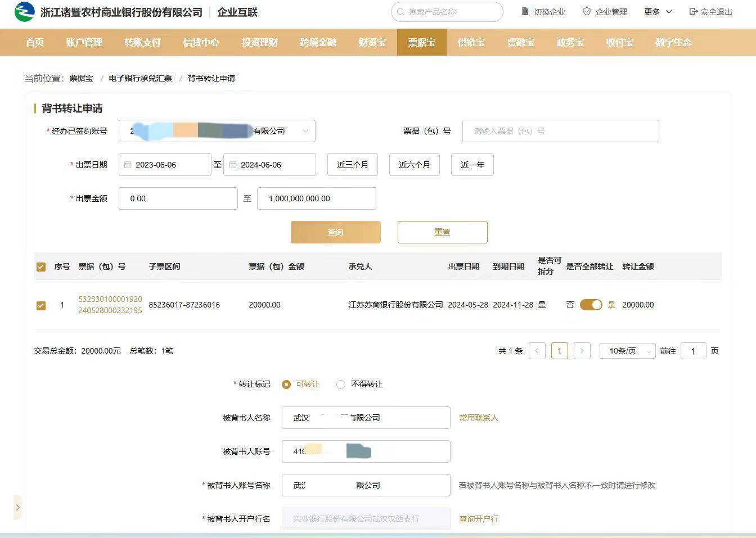The image size is (756, 538).
Task: Open the 经办已签约账号 account dropdown
Action: (x=217, y=131)
